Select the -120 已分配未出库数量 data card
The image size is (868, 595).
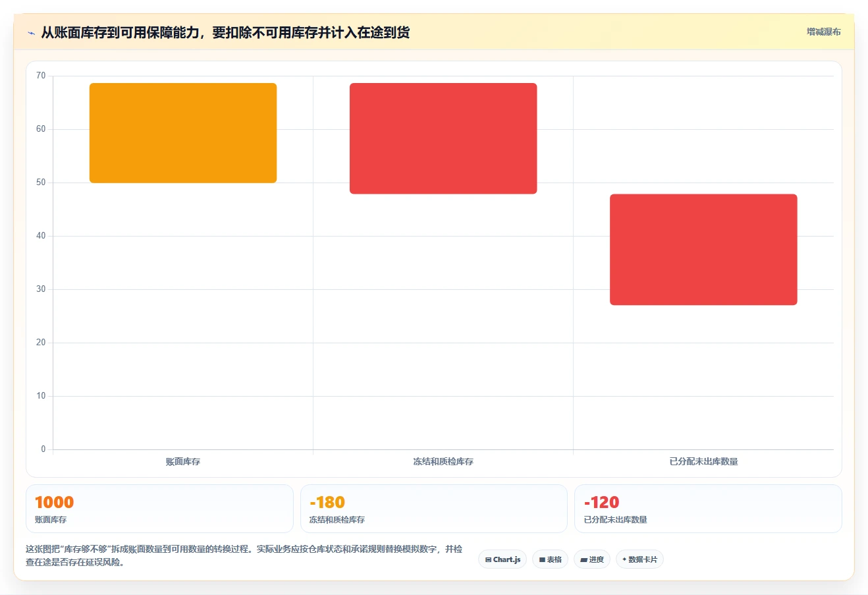pos(708,509)
